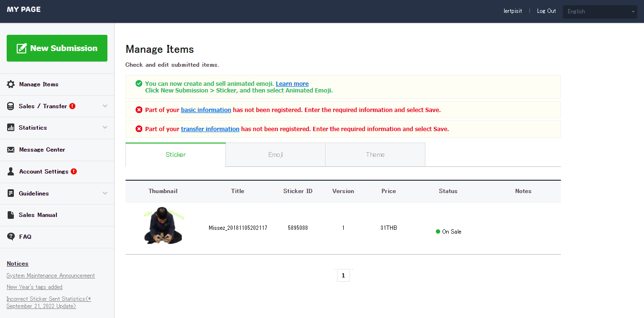This screenshot has width=644, height=318.
Task: Open the transfer information link
Action: click(210, 129)
